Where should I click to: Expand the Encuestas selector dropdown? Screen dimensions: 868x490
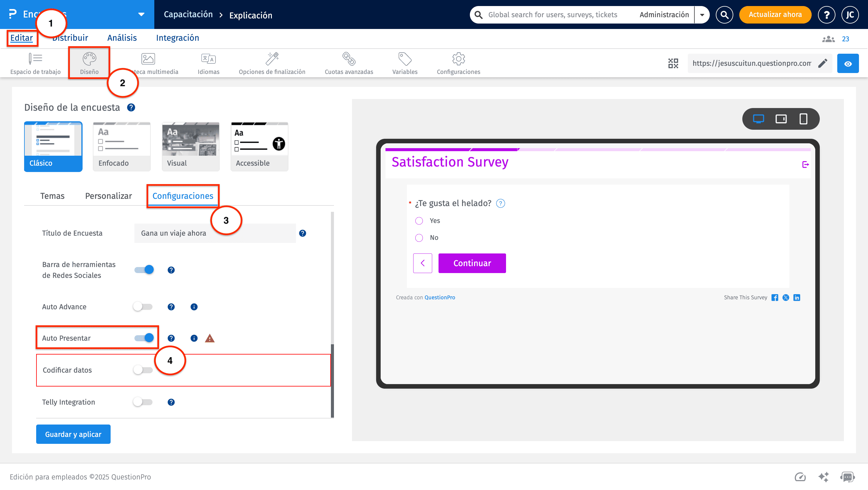pyautogui.click(x=140, y=14)
